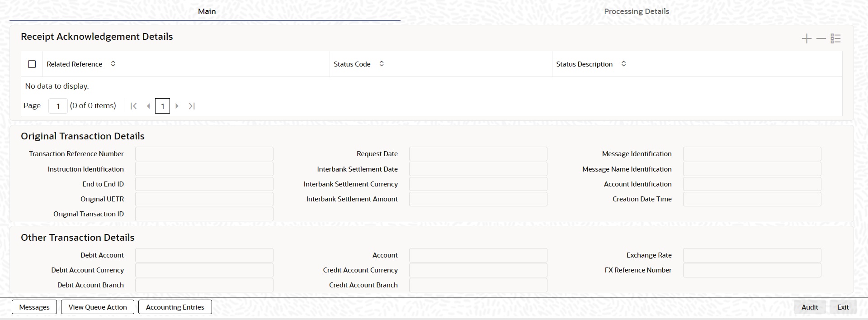Click Interbank Settlement Amount field
Viewport: 868px width, 320px height.
tap(478, 199)
